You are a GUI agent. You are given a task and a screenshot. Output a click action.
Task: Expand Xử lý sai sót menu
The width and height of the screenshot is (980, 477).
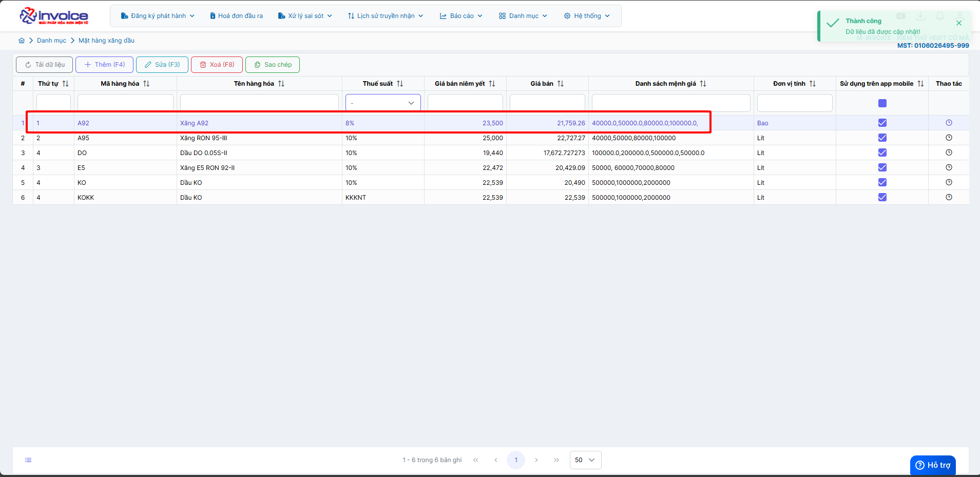coord(305,16)
